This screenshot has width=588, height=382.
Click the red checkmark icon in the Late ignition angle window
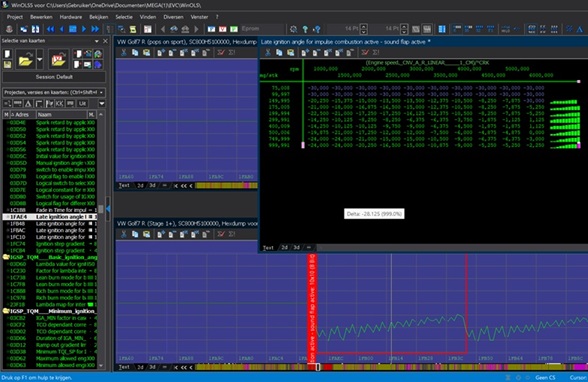pos(365,52)
